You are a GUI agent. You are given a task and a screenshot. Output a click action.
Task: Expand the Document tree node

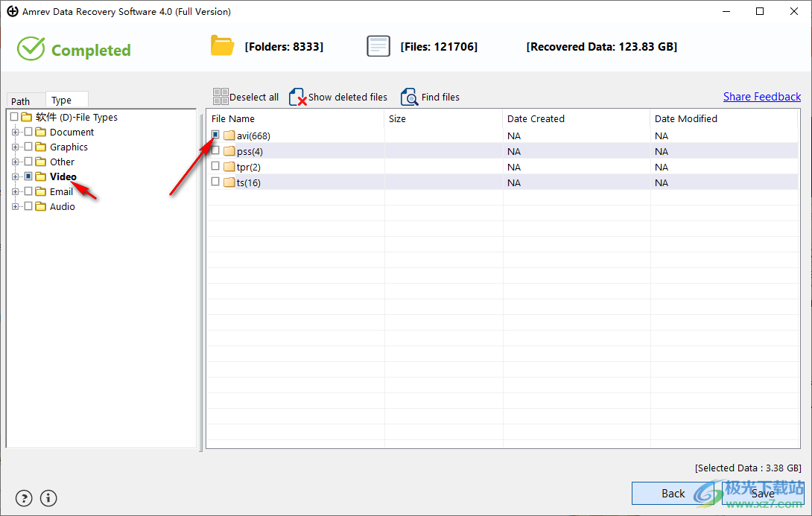[x=16, y=132]
